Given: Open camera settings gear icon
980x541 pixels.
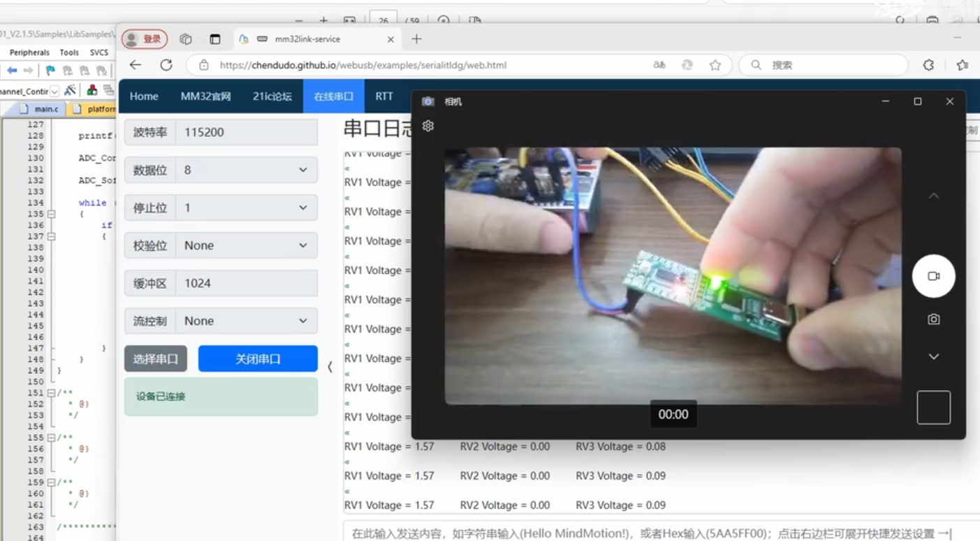Looking at the screenshot, I should (428, 126).
